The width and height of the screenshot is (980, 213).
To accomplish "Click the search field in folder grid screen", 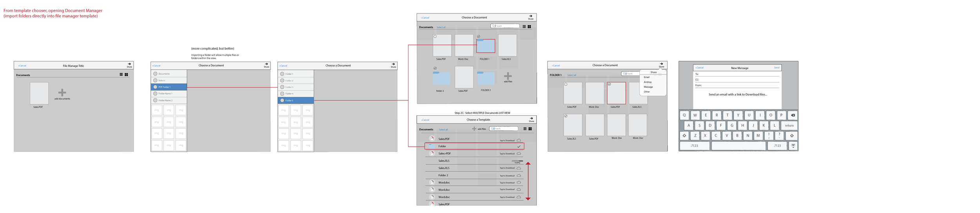I will [x=505, y=26].
